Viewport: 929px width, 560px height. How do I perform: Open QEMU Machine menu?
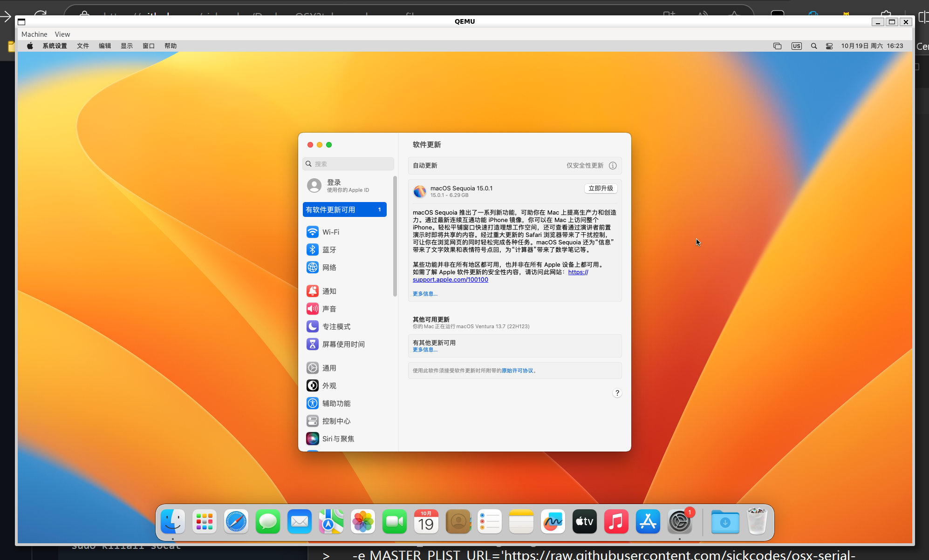click(x=34, y=34)
